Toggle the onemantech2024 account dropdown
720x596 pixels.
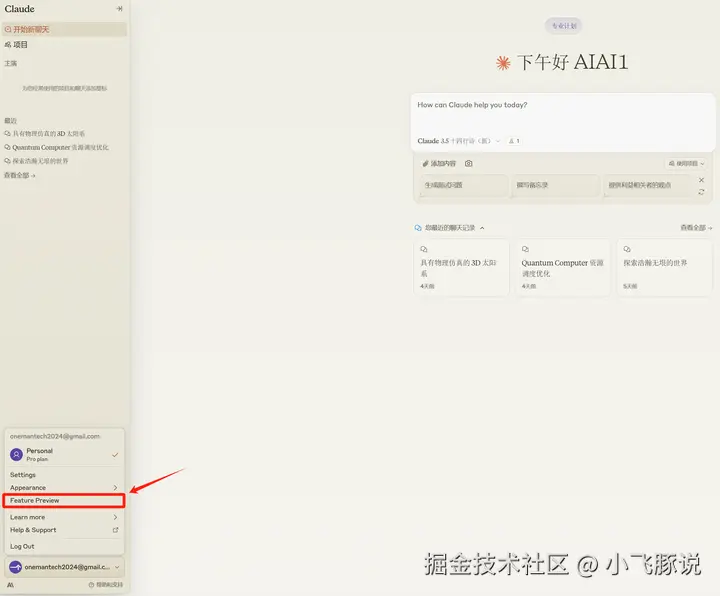coord(64,567)
